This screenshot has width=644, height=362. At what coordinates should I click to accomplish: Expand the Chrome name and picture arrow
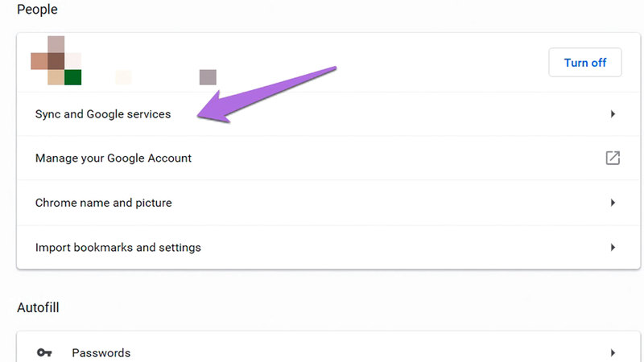(613, 203)
